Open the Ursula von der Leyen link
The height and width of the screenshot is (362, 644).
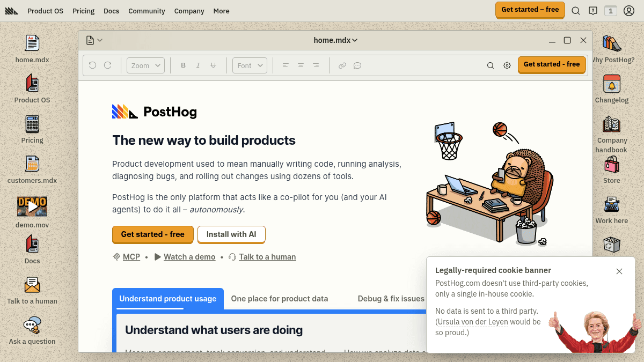(472, 322)
